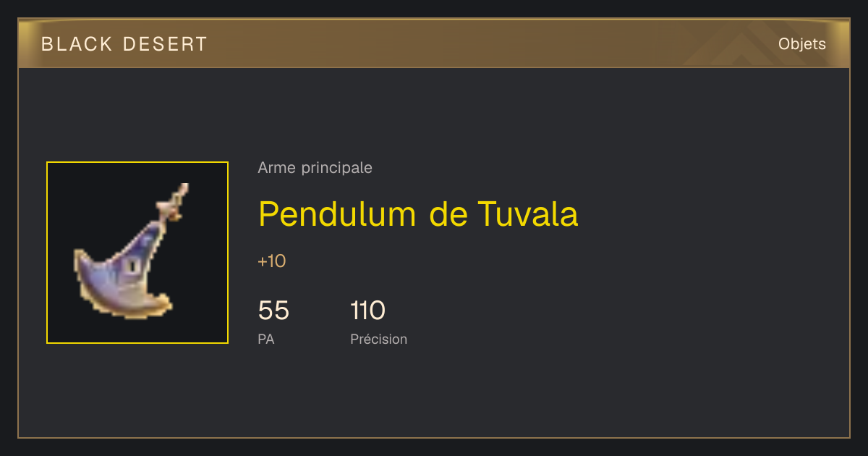868x456 pixels.
Task: Click the gold header banner
Action: 434,43
